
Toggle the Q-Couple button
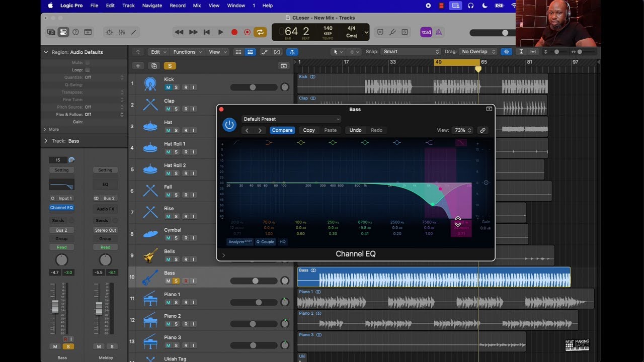pyautogui.click(x=265, y=242)
